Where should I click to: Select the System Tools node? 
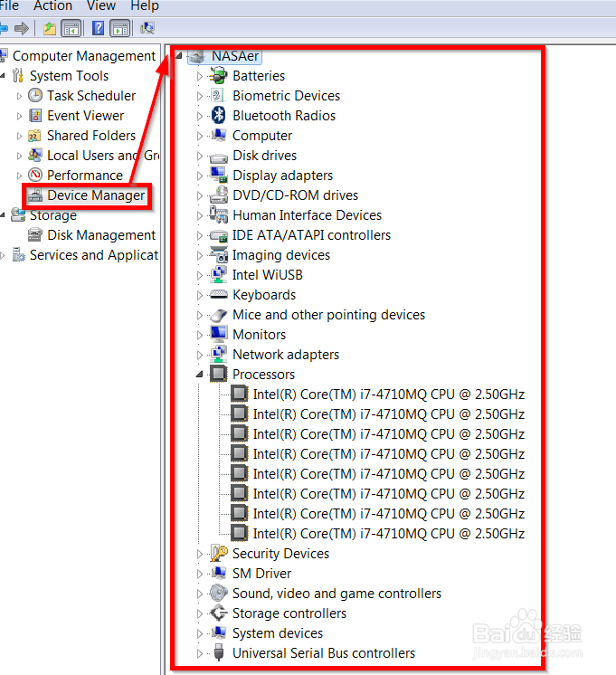point(69,76)
